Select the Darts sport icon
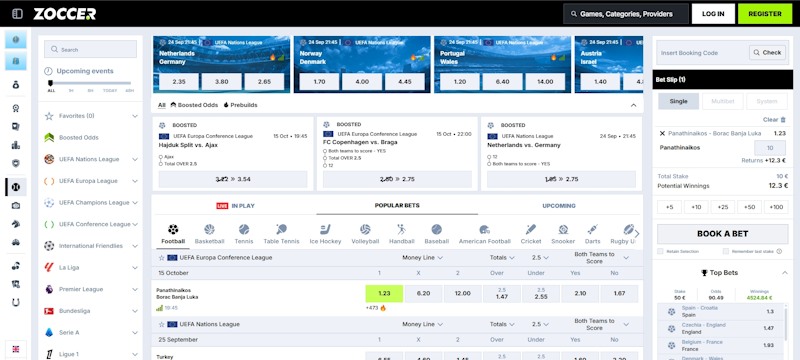 point(592,229)
